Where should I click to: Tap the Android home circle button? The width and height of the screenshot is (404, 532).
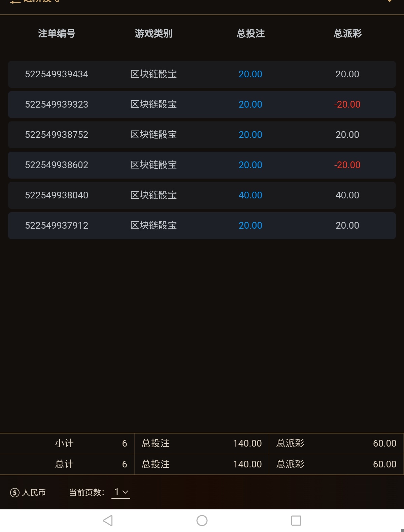(202, 521)
